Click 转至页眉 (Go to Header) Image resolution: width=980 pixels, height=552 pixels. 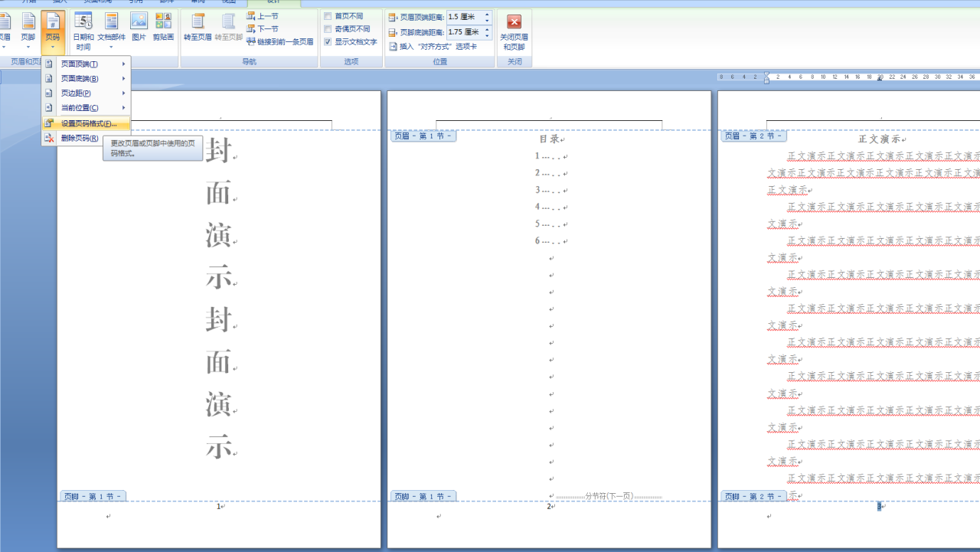(x=198, y=27)
